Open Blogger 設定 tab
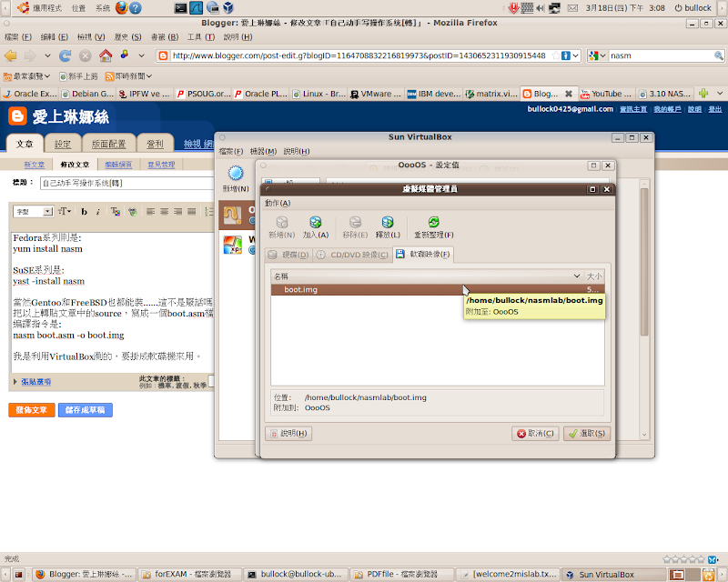The width and height of the screenshot is (728, 582). tap(63, 144)
